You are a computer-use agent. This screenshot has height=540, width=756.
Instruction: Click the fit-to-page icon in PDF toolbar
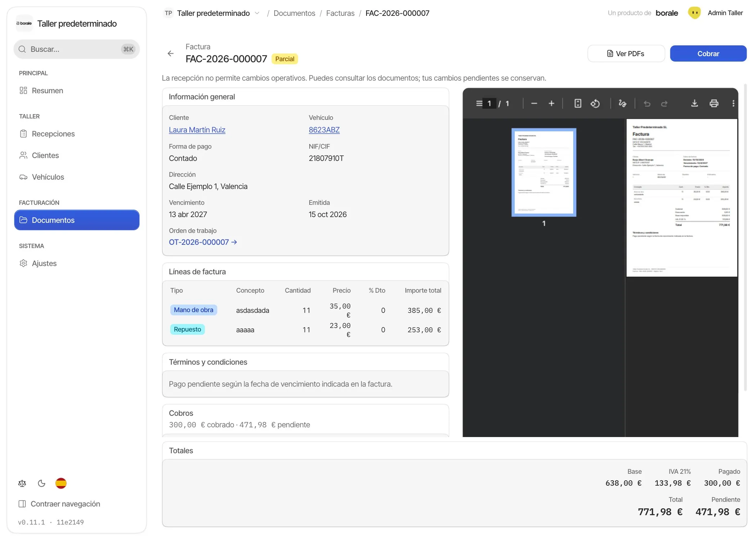click(x=578, y=104)
